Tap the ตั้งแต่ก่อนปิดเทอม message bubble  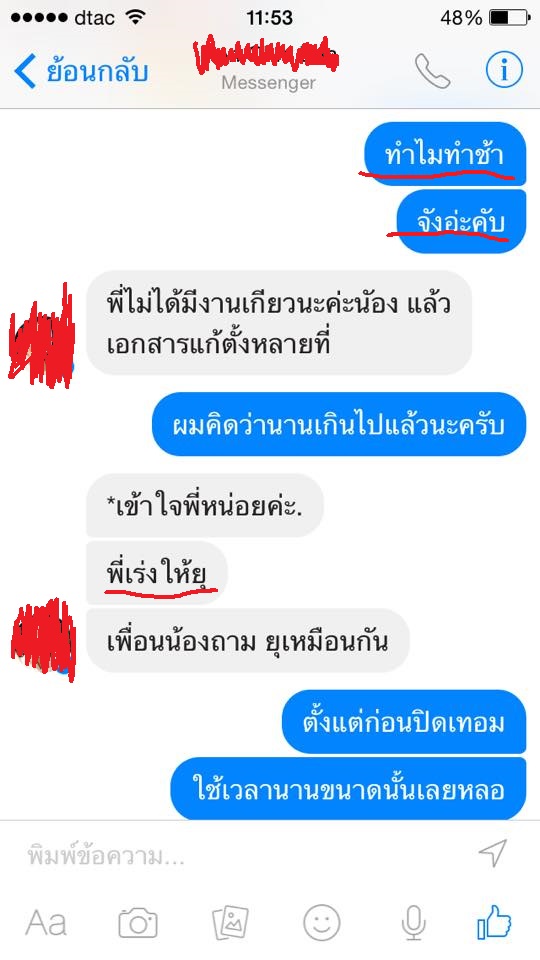tap(404, 722)
